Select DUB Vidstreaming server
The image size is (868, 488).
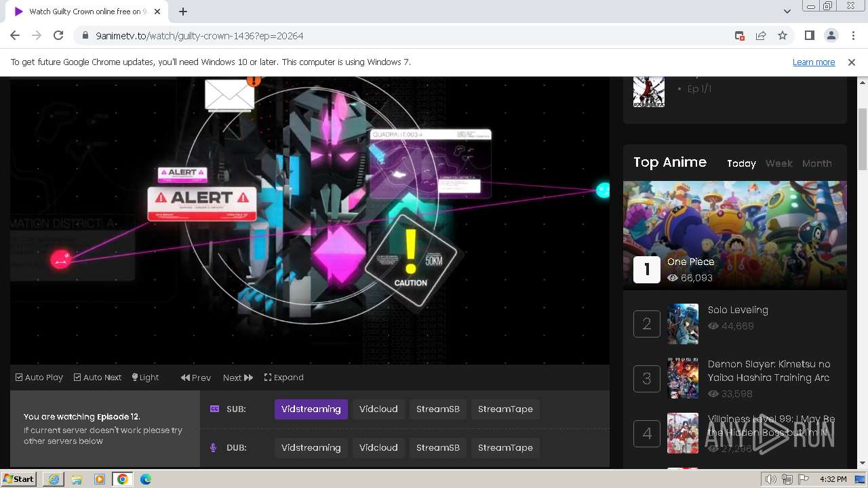(311, 448)
